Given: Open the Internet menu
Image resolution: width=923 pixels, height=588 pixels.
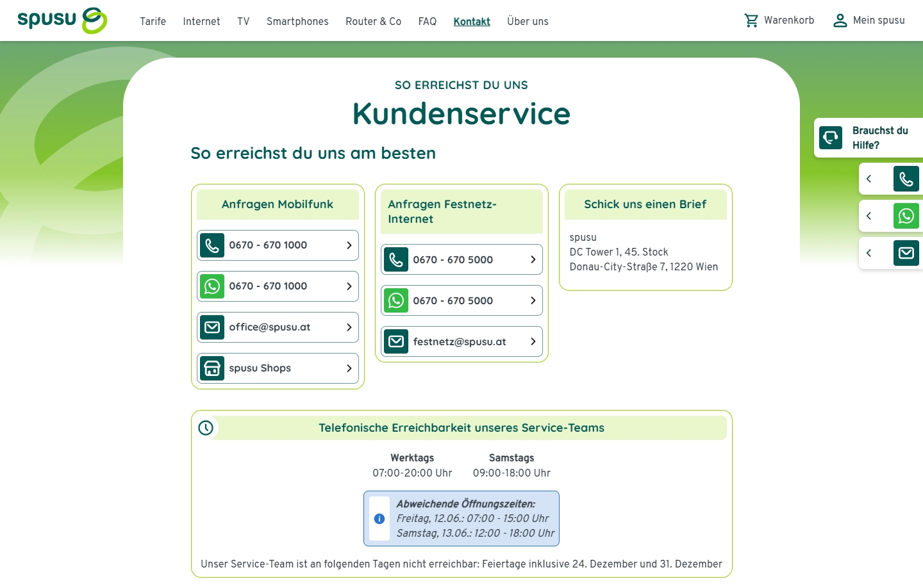Looking at the screenshot, I should (201, 21).
